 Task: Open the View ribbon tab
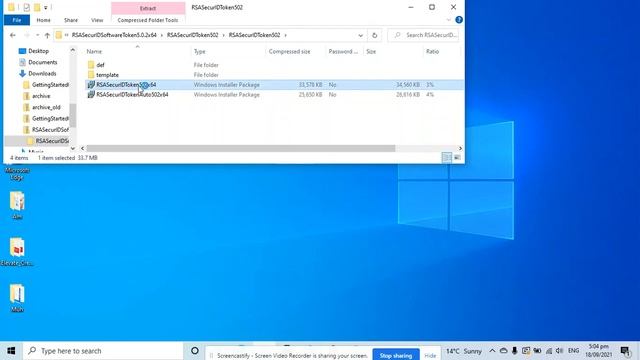click(x=97, y=20)
